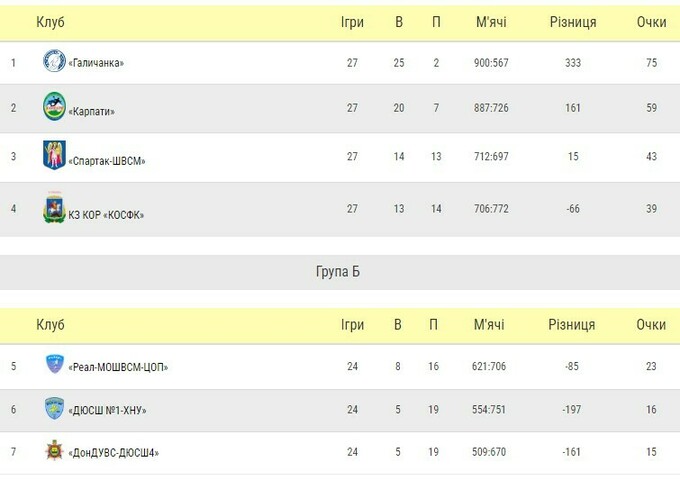
Task: Click the top table's Ігри column header
Action: pyautogui.click(x=352, y=22)
